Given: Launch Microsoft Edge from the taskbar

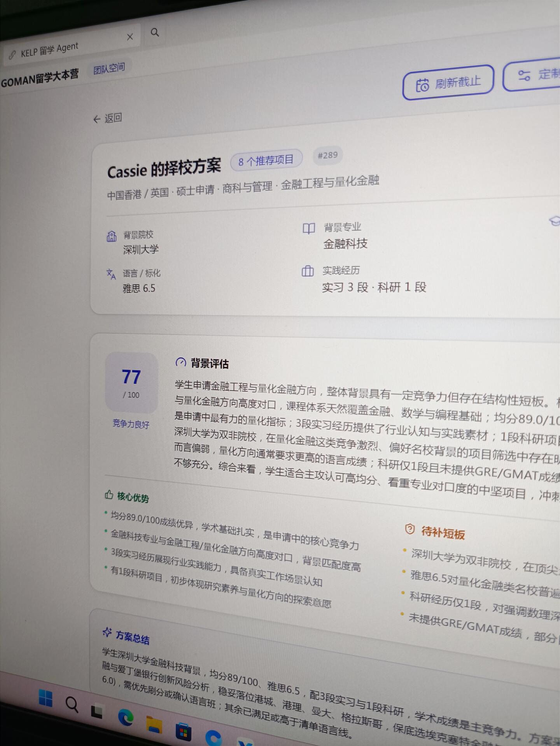Looking at the screenshot, I should (x=126, y=718).
